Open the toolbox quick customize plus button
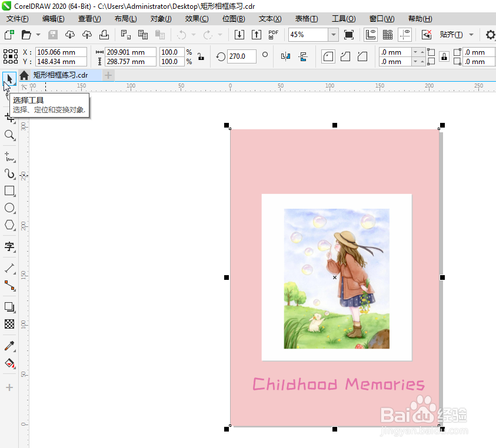 pos(9,387)
